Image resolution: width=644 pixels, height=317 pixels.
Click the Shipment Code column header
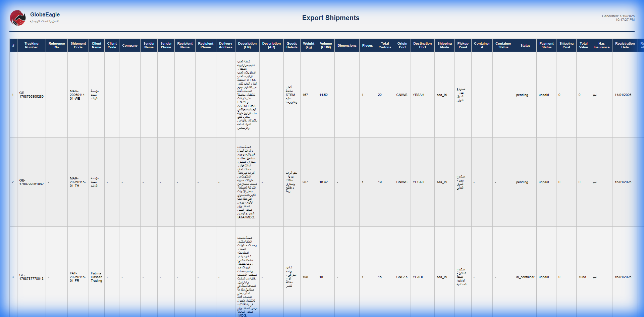point(78,45)
